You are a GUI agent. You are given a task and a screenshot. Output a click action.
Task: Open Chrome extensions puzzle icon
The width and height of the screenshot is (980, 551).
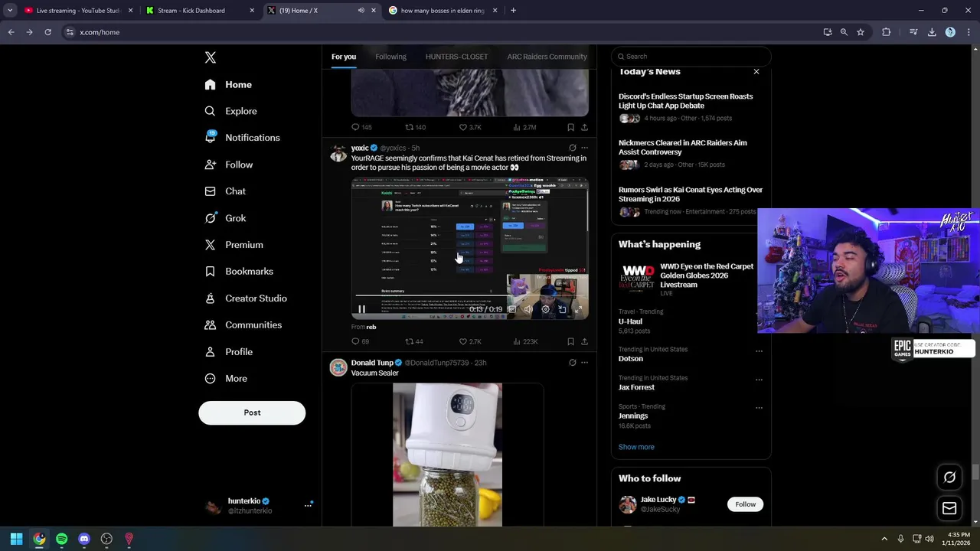point(886,32)
